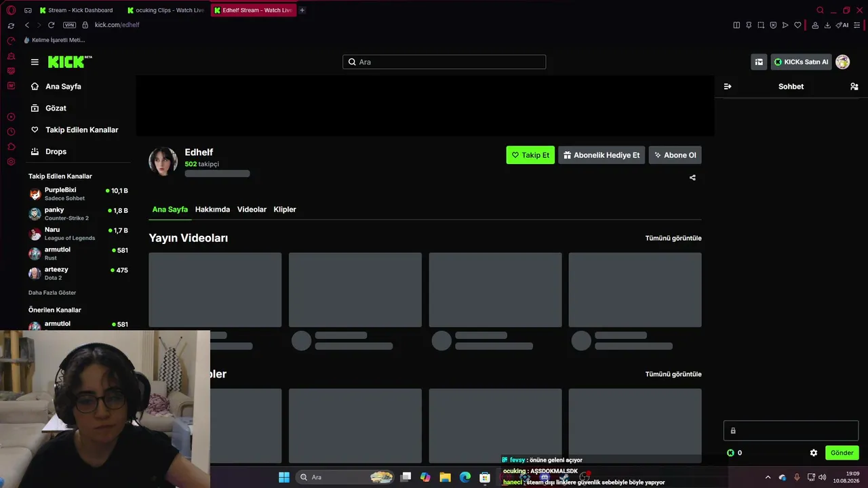Screen dimensions: 868x488
Task: Toggle the Opera VPN badge
Action: click(x=69, y=25)
